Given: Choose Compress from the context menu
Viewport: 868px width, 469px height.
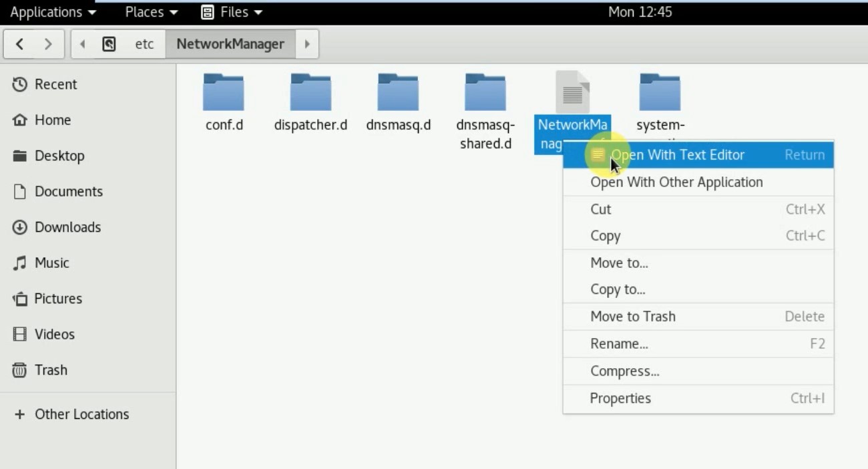Looking at the screenshot, I should [x=624, y=371].
